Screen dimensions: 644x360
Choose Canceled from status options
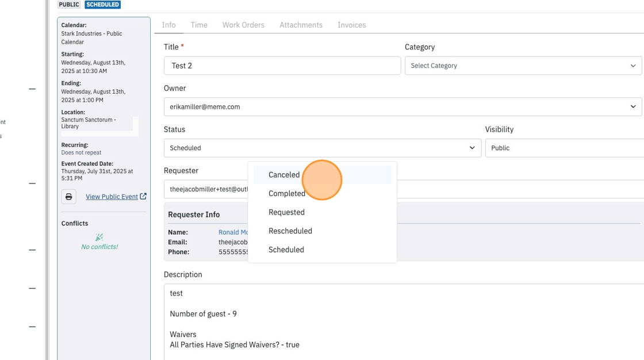click(323, 175)
